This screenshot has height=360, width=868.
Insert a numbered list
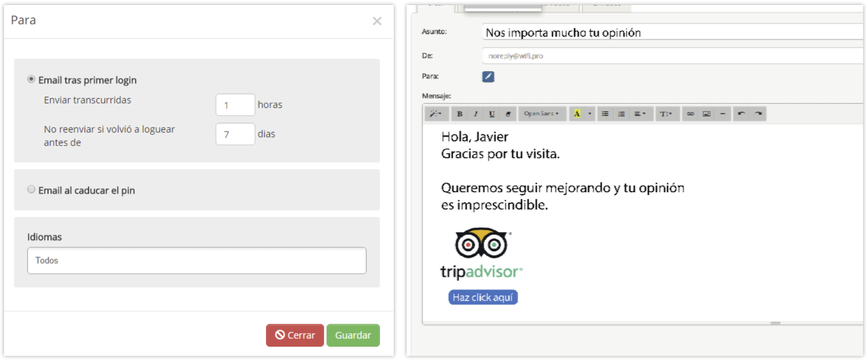(621, 114)
